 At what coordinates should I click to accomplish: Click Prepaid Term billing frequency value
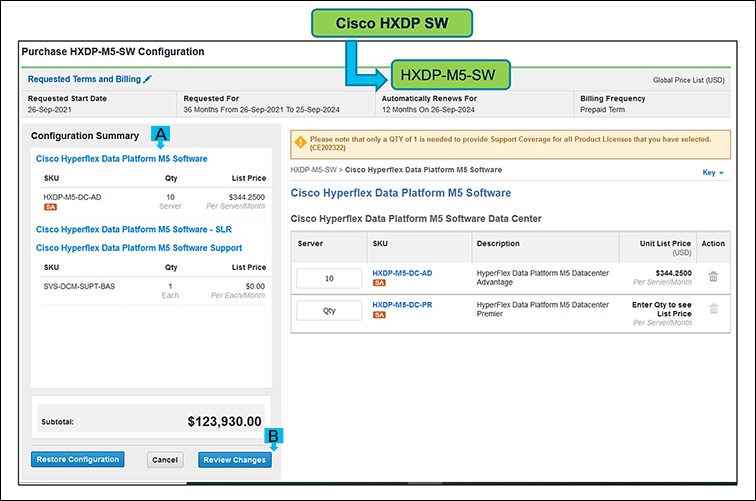point(602,109)
